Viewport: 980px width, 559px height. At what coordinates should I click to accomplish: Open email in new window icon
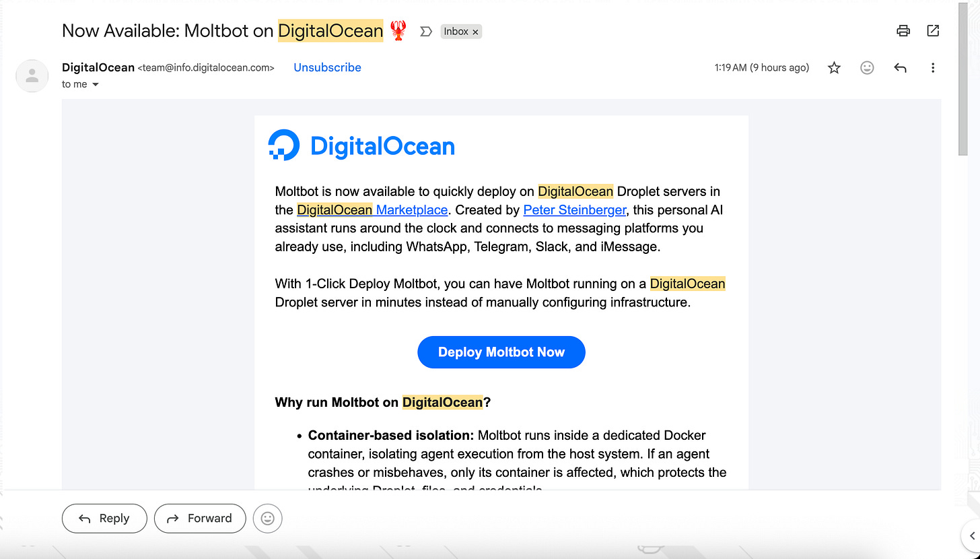(x=933, y=31)
